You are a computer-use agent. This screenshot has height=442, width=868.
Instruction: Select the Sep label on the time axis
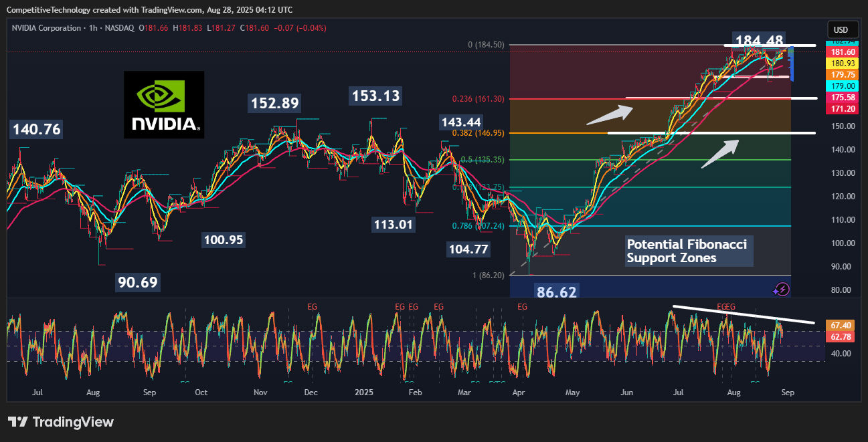(x=788, y=393)
